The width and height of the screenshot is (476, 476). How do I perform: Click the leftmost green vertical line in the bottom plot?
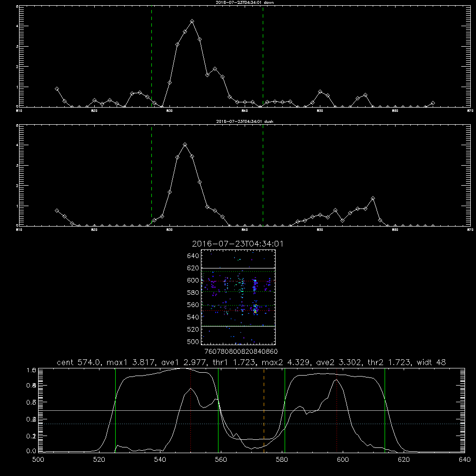pyautogui.click(x=115, y=410)
